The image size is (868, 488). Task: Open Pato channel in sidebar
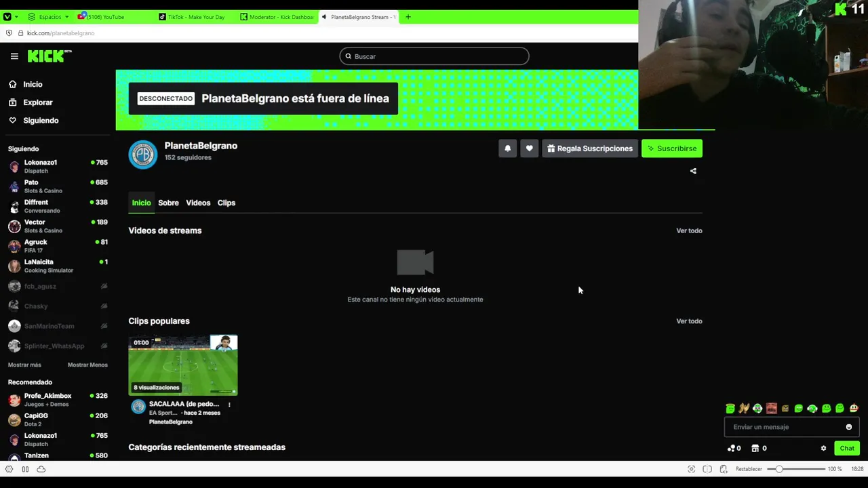[58, 186]
